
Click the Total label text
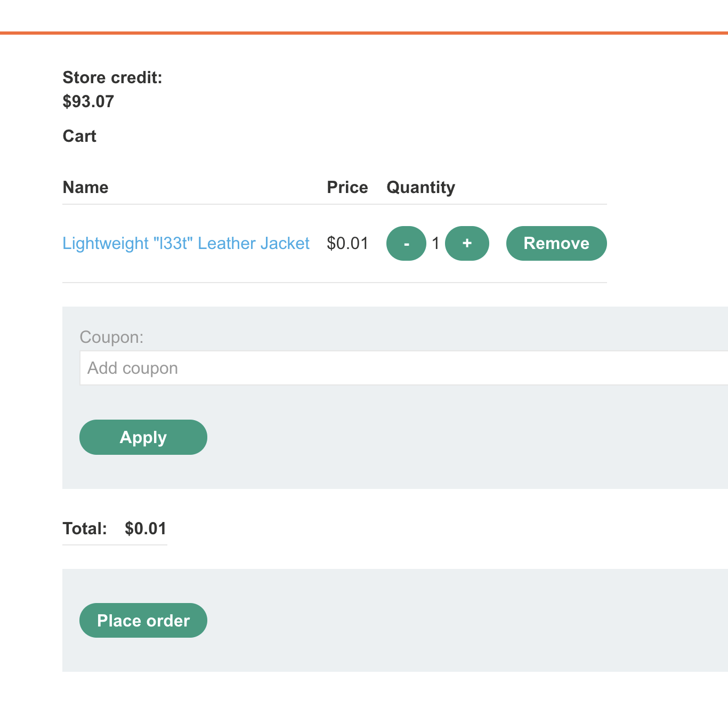tap(85, 528)
